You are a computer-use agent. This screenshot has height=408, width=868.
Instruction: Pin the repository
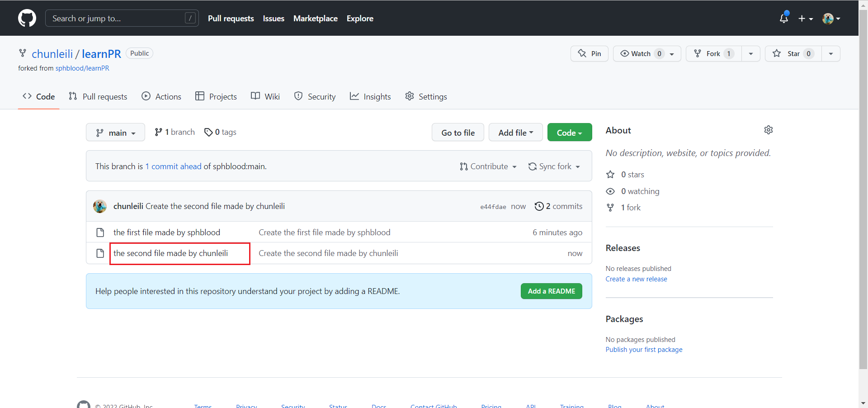(x=590, y=53)
